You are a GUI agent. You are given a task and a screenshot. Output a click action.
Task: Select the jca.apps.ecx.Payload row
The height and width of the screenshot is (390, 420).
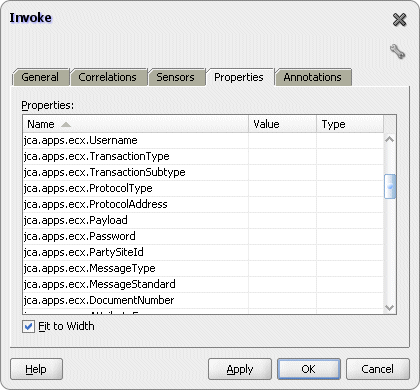[203, 220]
